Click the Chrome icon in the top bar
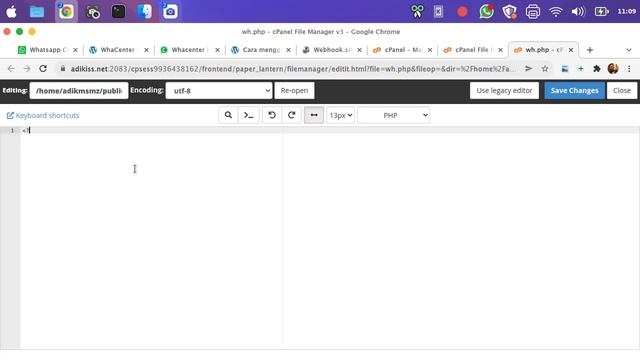640x360 pixels. coord(66,11)
